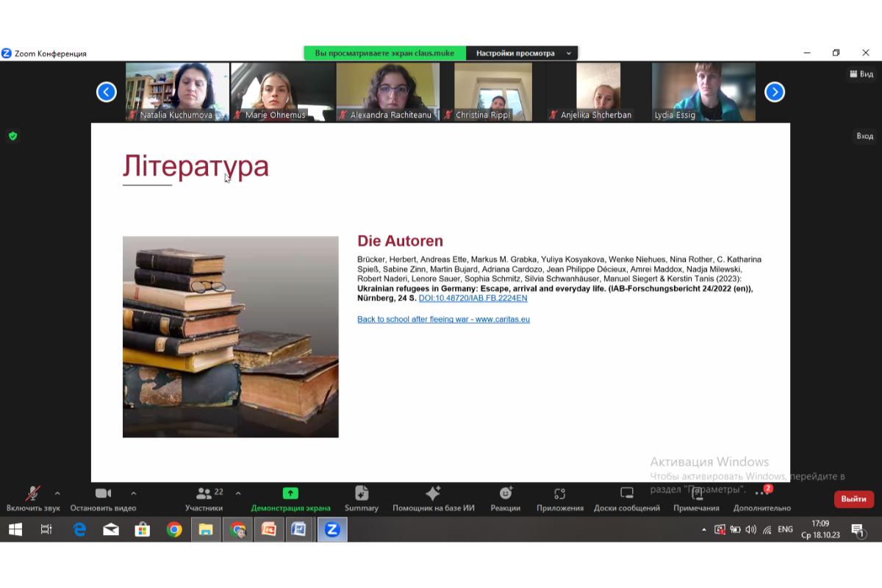The width and height of the screenshot is (882, 588).
Task: Unmute microphone with Включить звук
Action: pyautogui.click(x=33, y=498)
